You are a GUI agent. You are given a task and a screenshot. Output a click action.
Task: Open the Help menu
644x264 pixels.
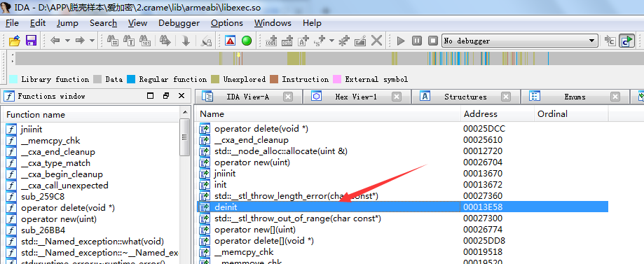coord(312,23)
